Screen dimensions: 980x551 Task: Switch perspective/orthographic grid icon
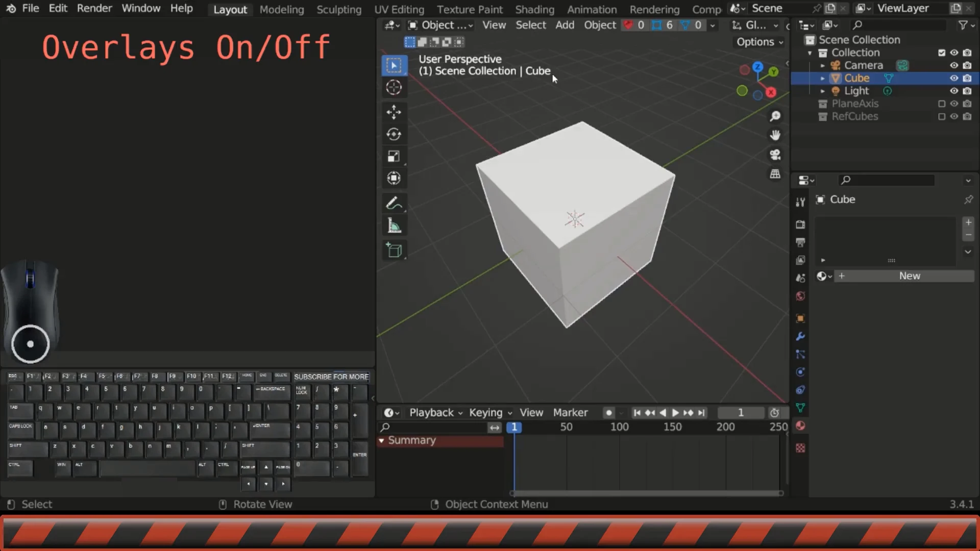[775, 174]
